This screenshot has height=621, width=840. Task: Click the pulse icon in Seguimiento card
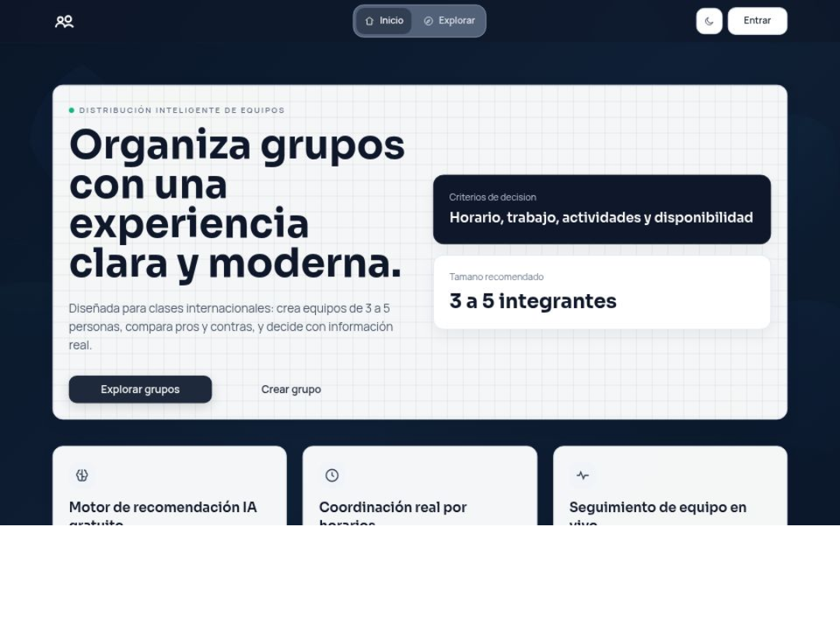coord(583,475)
